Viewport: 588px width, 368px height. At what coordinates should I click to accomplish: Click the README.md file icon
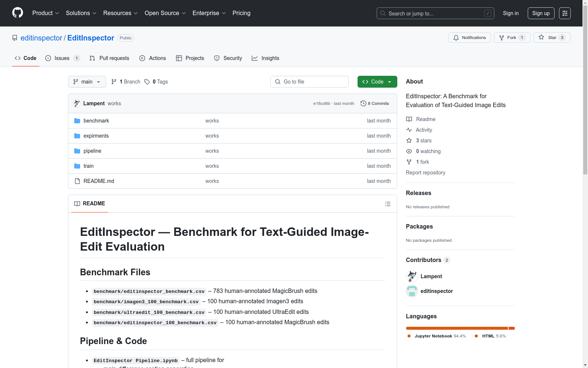tap(77, 181)
